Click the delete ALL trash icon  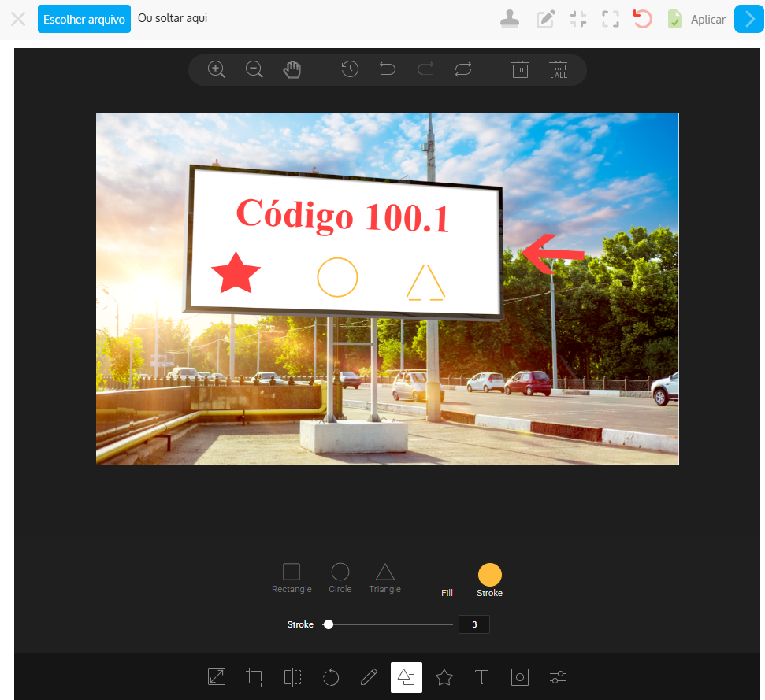(559, 69)
